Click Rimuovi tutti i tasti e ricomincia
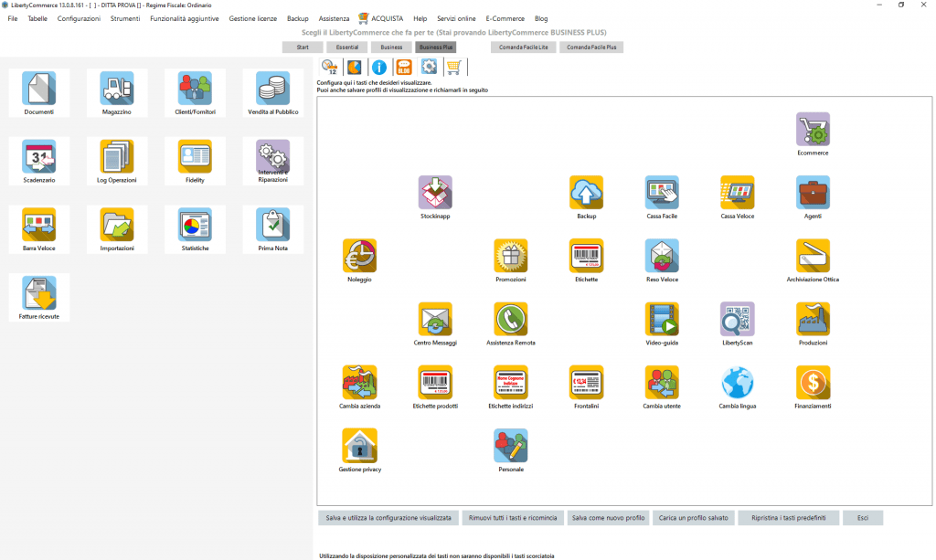Viewport: 936px width, 560px height. 513,518
